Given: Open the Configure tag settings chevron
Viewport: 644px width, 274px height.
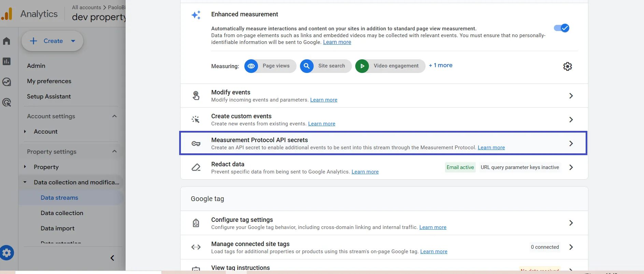Looking at the screenshot, I should (x=571, y=223).
